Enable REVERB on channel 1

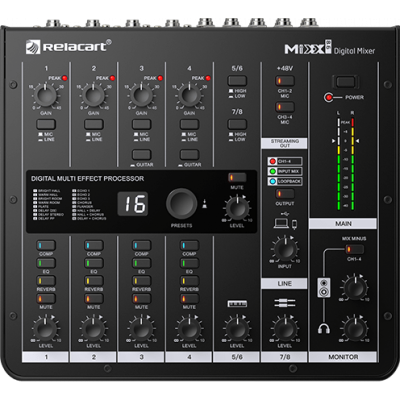(46, 281)
